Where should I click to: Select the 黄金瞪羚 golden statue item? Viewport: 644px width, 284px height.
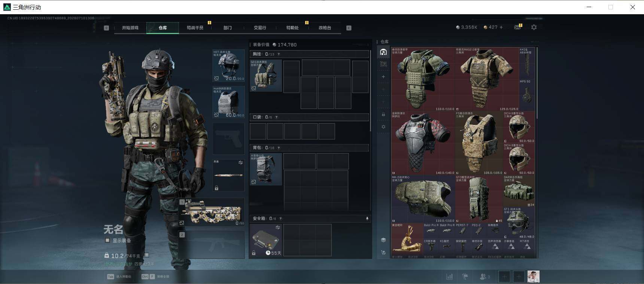(x=407, y=239)
